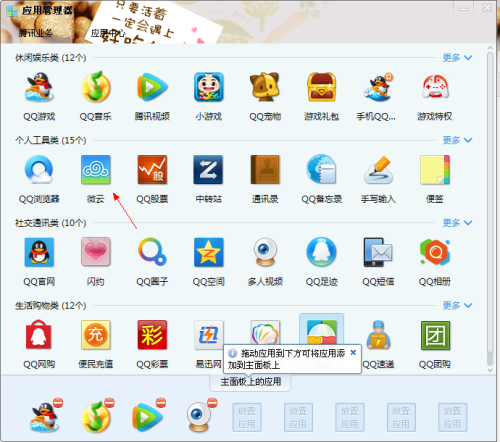Switch to the 腾讯业务 tab
Screen dimensions: 500x442
click(x=36, y=33)
